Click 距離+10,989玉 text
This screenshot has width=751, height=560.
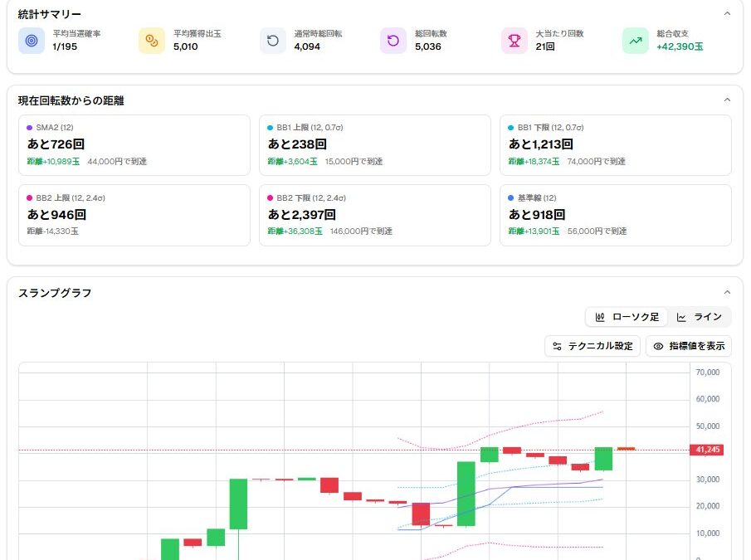tap(53, 162)
